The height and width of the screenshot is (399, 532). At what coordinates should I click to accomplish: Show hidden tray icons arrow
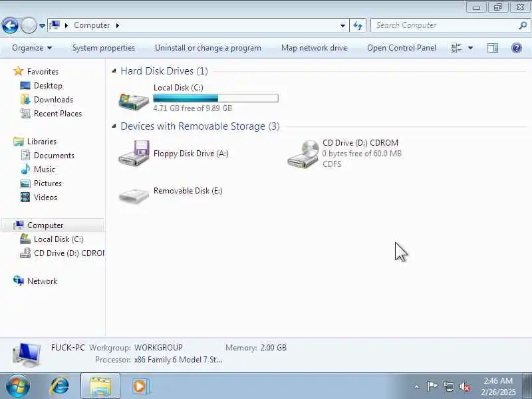tap(417, 386)
